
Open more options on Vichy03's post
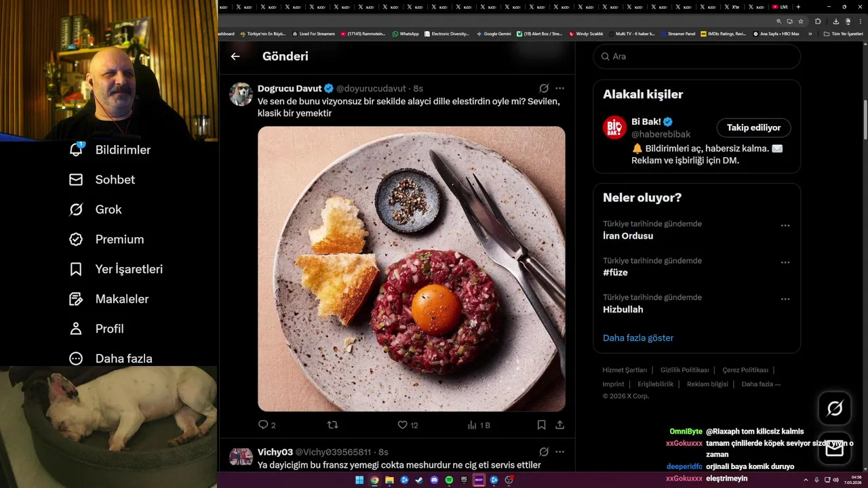[559, 451]
